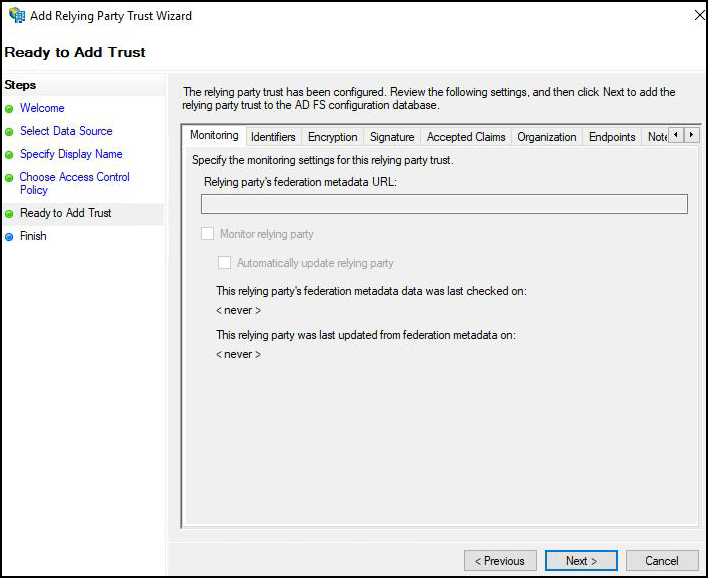
Task: Enable Automatically update relying party checkbox
Action: tap(225, 263)
